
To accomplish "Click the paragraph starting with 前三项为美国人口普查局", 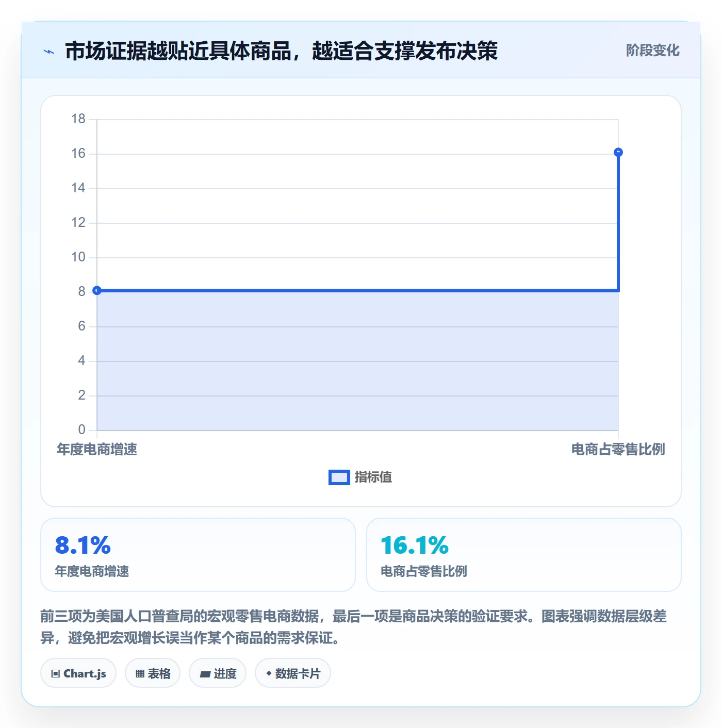I will click(354, 627).
